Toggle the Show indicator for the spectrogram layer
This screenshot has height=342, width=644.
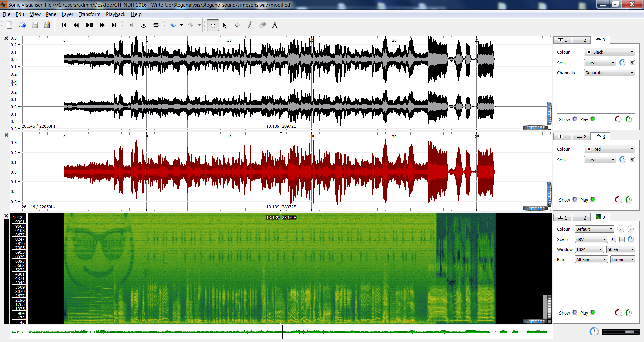point(575,312)
